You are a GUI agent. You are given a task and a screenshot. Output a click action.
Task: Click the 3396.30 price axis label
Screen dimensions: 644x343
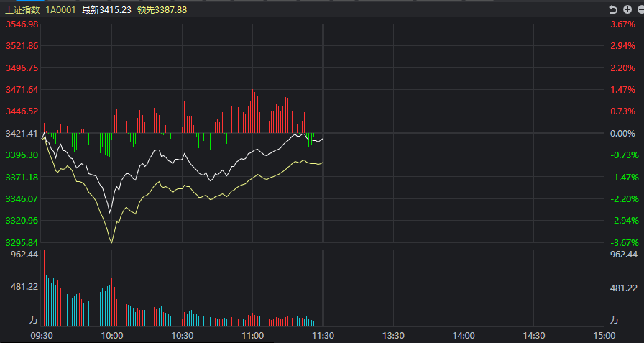pyautogui.click(x=22, y=155)
